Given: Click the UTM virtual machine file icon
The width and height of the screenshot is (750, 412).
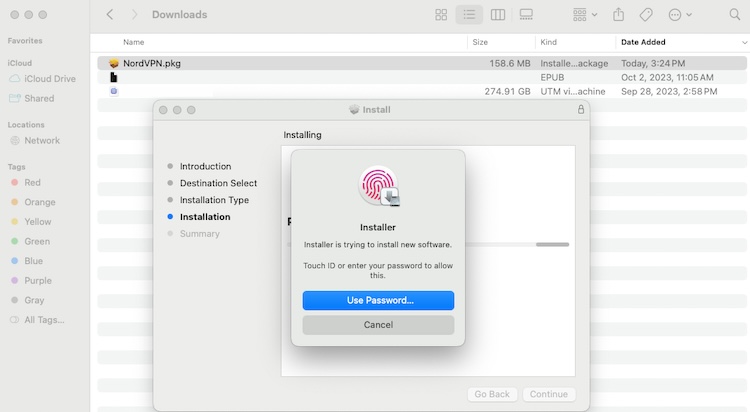Looking at the screenshot, I should 113,91.
